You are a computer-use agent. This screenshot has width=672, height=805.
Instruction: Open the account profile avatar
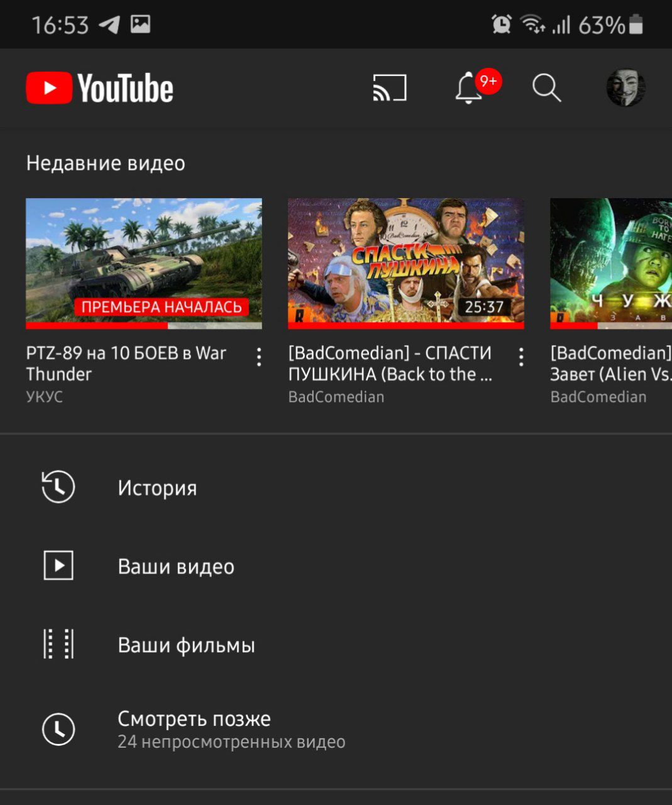(625, 88)
